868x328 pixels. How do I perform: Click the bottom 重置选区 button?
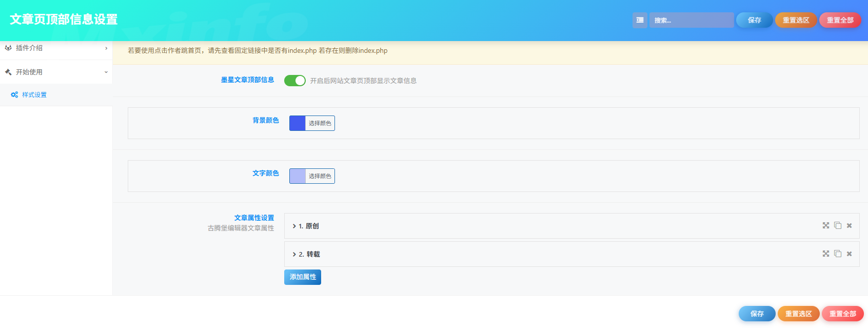798,314
